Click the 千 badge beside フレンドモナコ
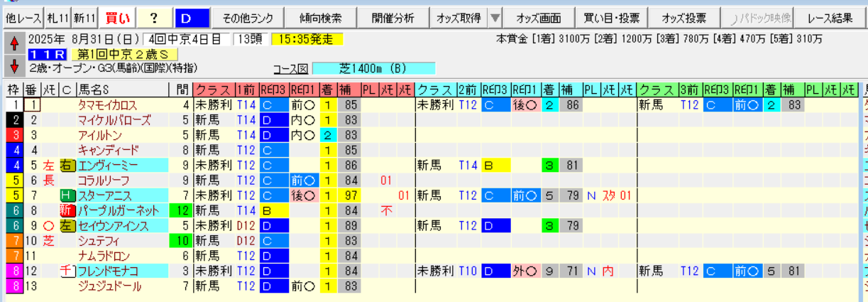The width and height of the screenshot is (868, 302). pyautogui.click(x=67, y=271)
